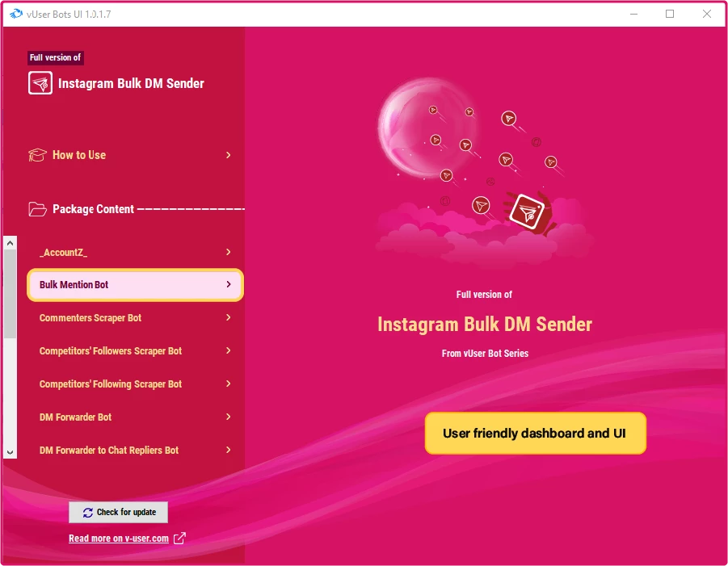Select DM Forwarder to Chat Repliers Bot

[x=135, y=450]
